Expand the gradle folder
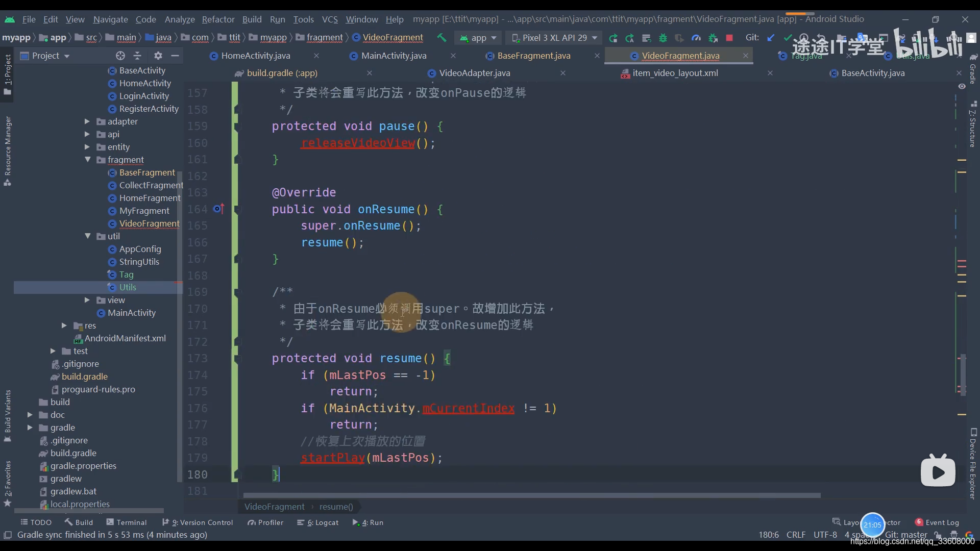The width and height of the screenshot is (980, 551). click(30, 428)
